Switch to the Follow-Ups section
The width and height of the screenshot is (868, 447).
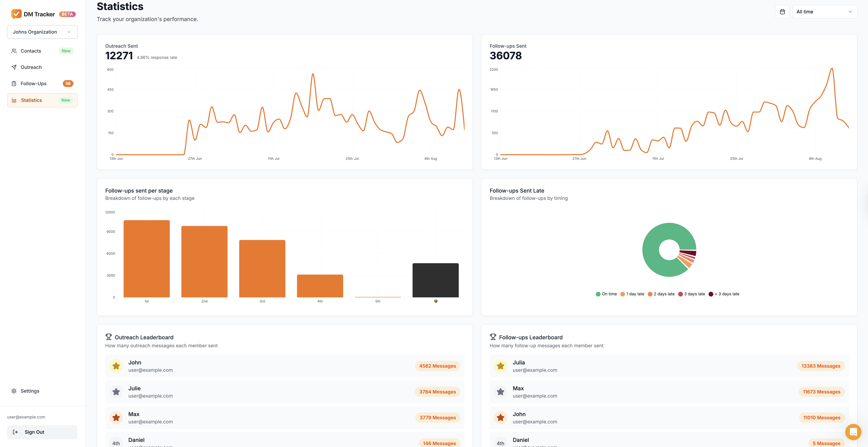click(34, 83)
